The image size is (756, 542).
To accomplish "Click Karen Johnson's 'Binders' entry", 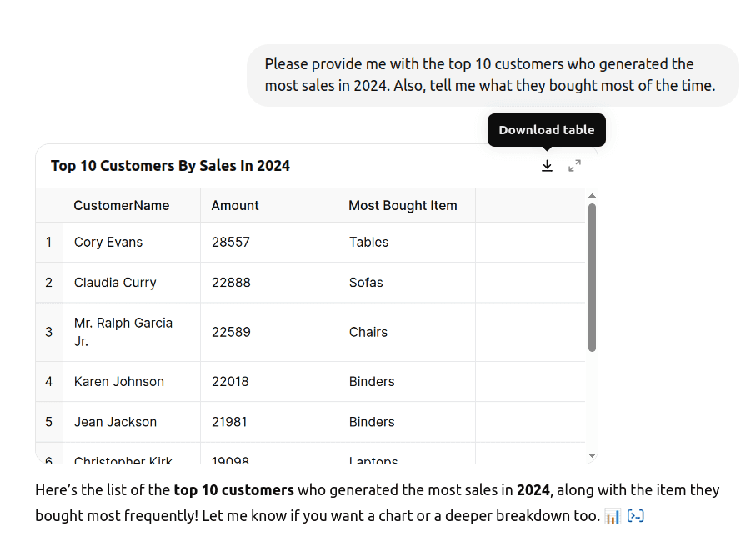I will coord(372,381).
